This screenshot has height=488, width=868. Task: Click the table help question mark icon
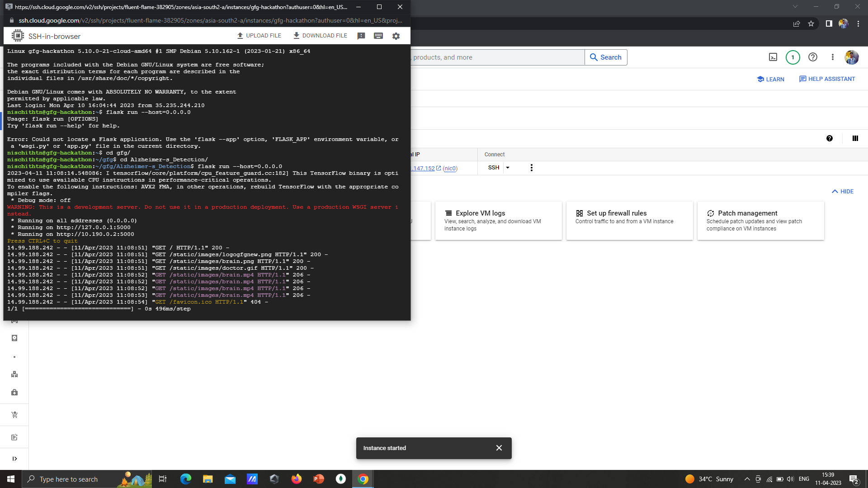pyautogui.click(x=830, y=139)
